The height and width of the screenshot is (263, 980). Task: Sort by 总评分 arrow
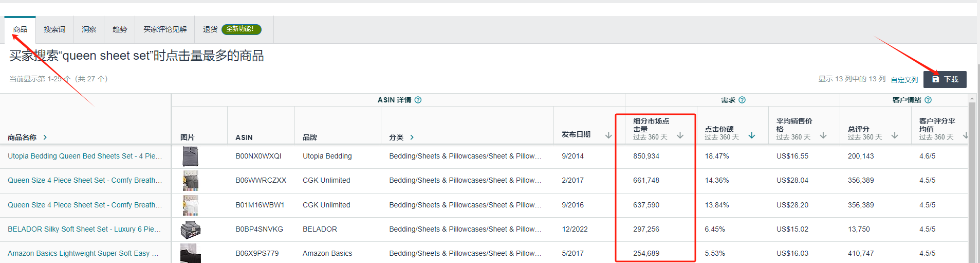(x=895, y=135)
